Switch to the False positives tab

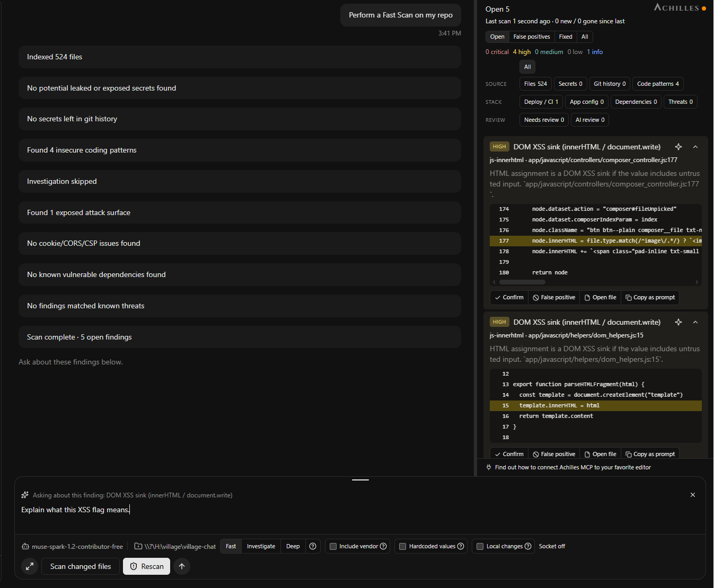pyautogui.click(x=532, y=37)
